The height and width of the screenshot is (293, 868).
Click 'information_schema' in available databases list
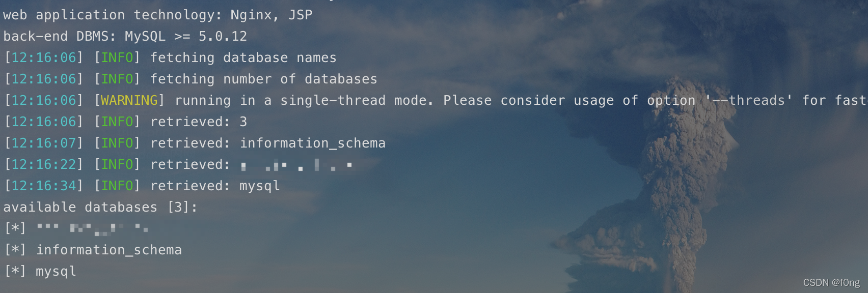click(109, 250)
